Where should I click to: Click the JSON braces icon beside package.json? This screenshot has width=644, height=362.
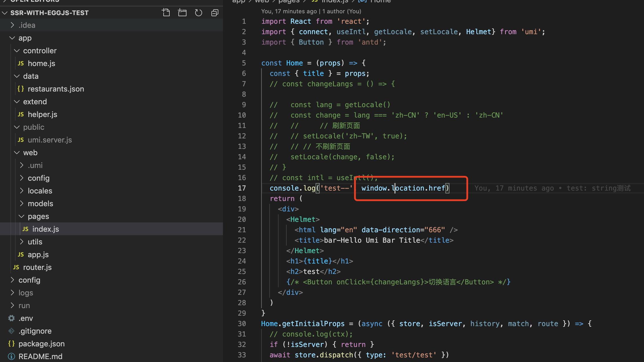pyautogui.click(x=11, y=343)
